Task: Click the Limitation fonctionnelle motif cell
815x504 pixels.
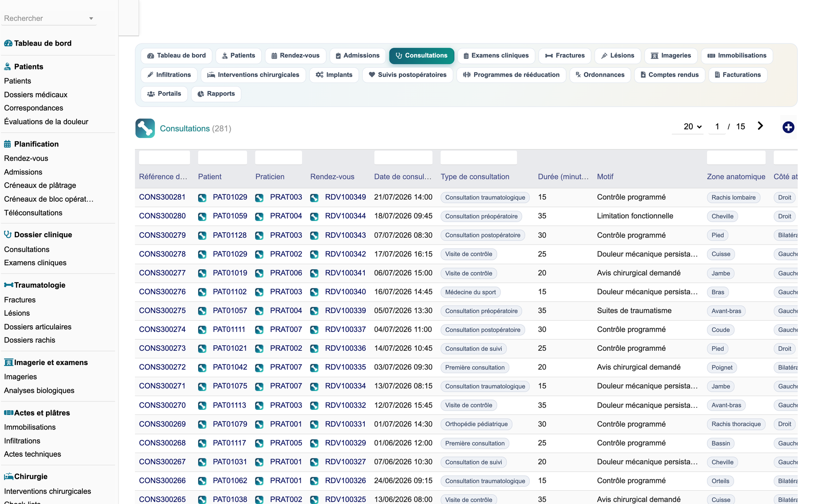Action: pyautogui.click(x=635, y=216)
